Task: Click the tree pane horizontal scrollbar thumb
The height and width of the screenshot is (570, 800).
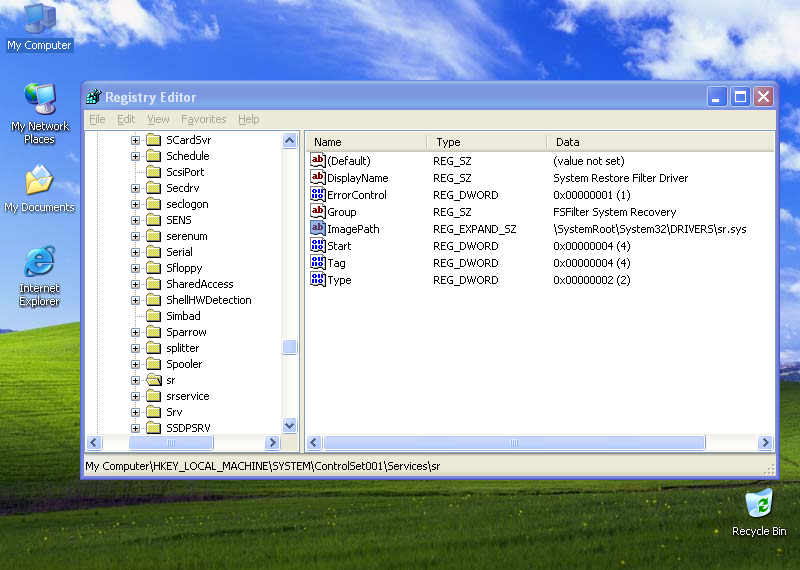Action: point(171,442)
